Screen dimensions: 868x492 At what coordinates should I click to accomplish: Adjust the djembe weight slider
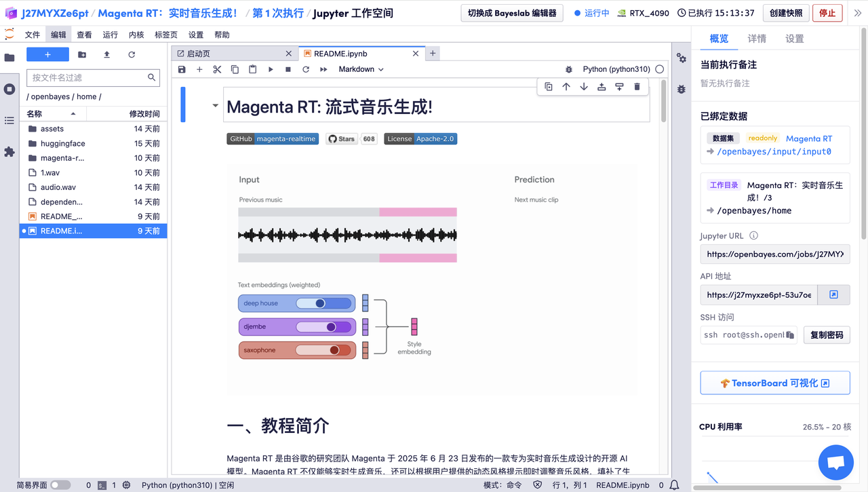pyautogui.click(x=323, y=327)
